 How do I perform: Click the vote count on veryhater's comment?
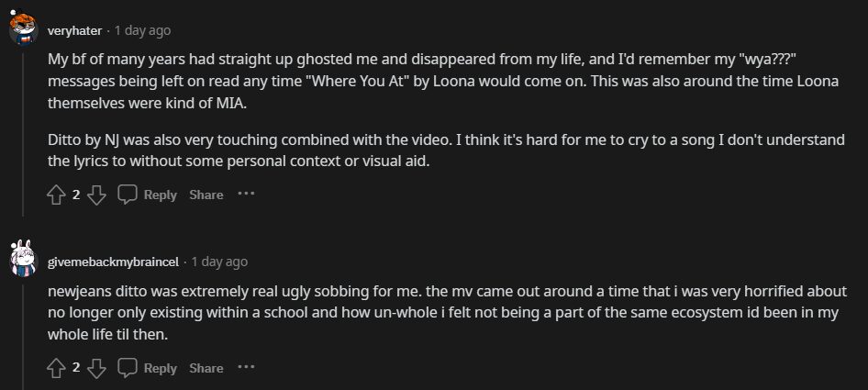click(x=77, y=195)
